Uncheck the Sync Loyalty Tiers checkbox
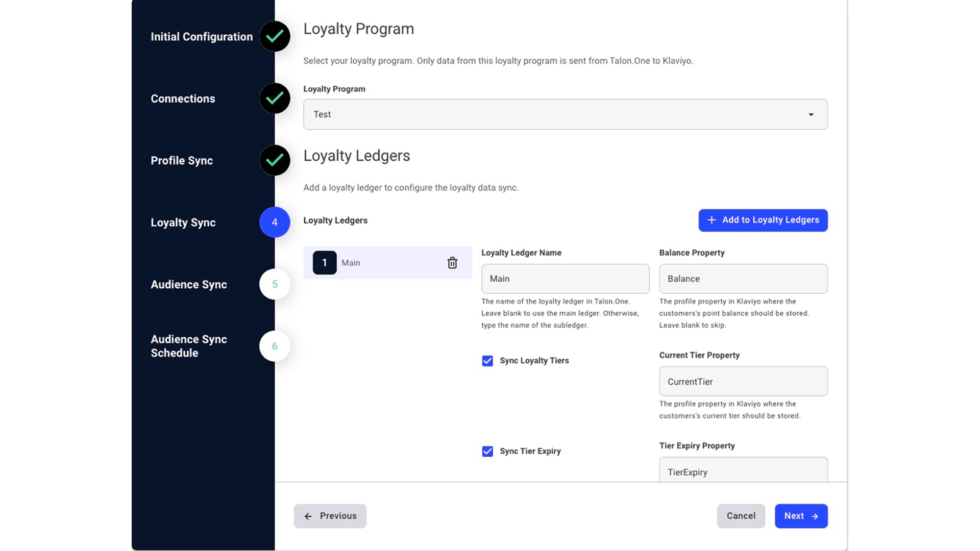The height and width of the screenshot is (551, 980). coord(487,361)
